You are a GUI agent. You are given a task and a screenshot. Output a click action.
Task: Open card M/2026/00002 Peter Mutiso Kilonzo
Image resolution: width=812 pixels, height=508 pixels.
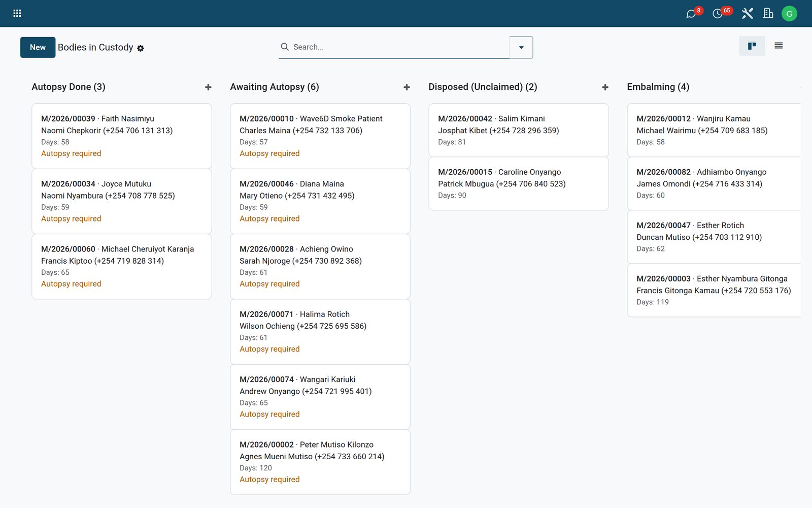click(320, 462)
